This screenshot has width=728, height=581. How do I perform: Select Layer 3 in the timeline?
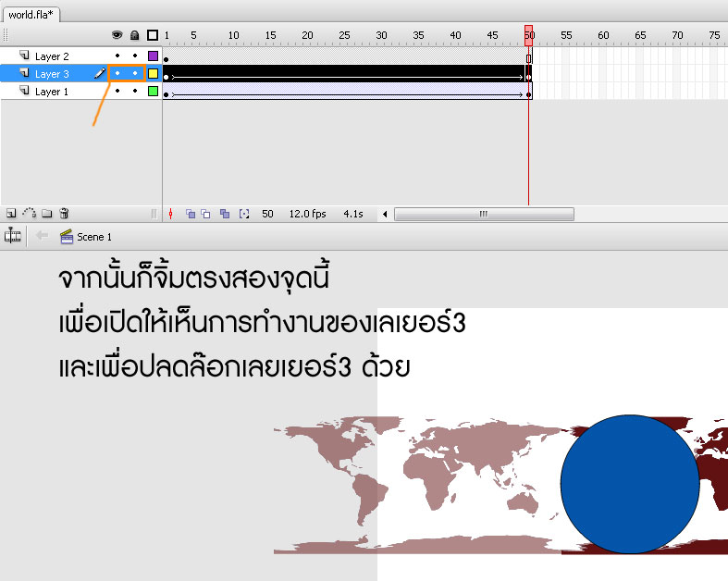click(x=52, y=74)
